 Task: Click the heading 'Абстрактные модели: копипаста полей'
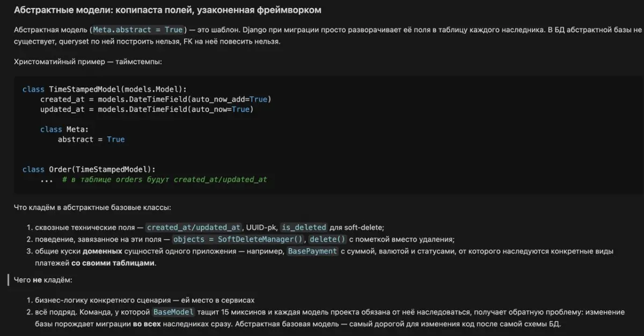(168, 11)
